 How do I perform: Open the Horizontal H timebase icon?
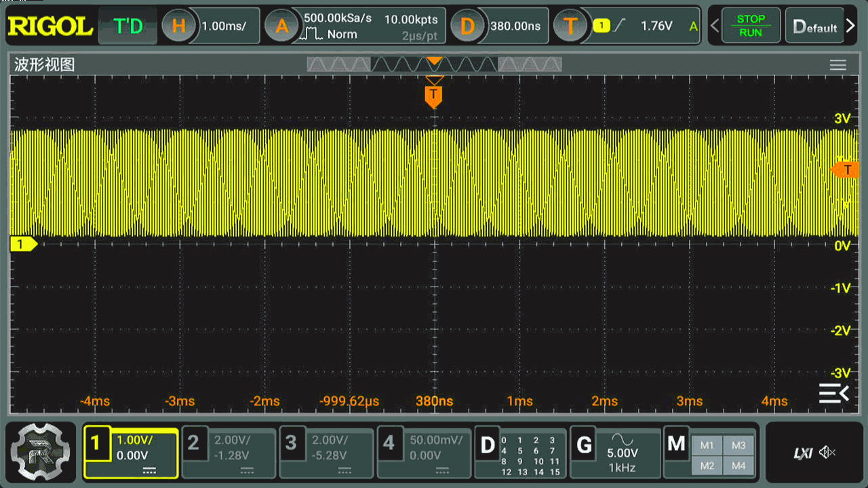pos(178,26)
